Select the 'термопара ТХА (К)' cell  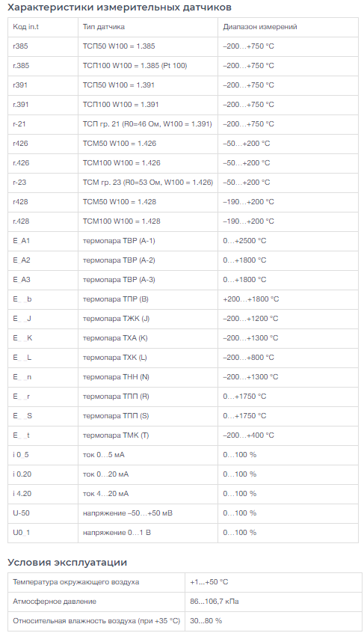point(148,338)
